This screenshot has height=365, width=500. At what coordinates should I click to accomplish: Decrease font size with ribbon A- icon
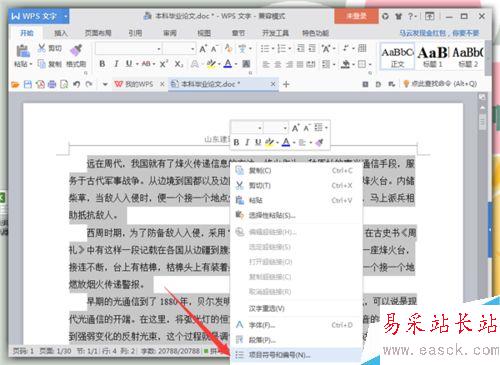coord(214,49)
